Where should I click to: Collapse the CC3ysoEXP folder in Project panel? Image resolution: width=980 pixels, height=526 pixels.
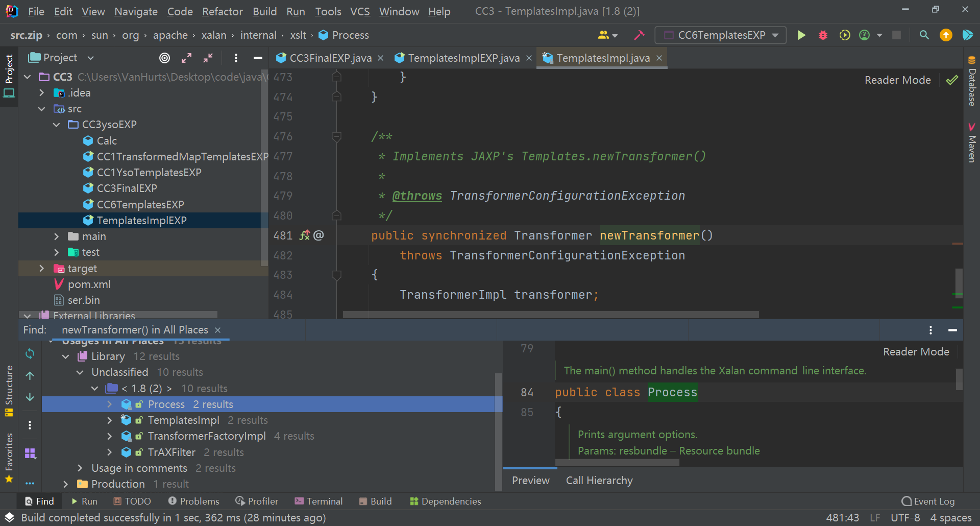[56, 125]
